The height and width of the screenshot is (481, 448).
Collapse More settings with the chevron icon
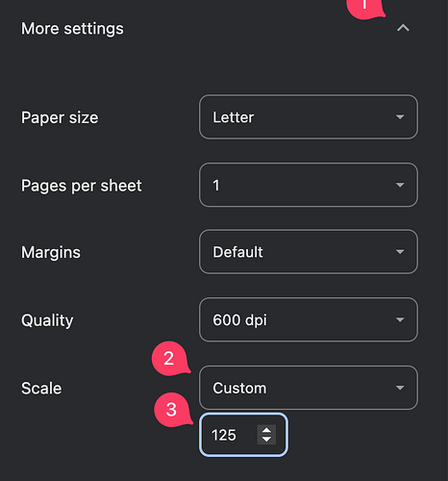403,28
